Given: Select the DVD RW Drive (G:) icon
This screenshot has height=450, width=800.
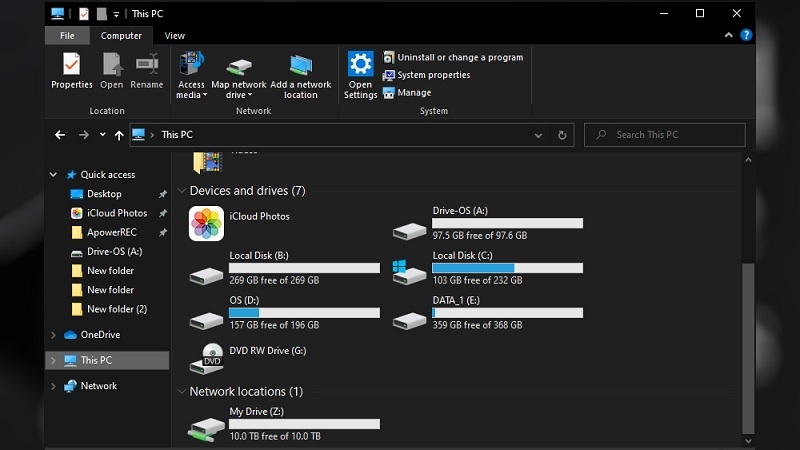Looking at the screenshot, I should tap(206, 359).
